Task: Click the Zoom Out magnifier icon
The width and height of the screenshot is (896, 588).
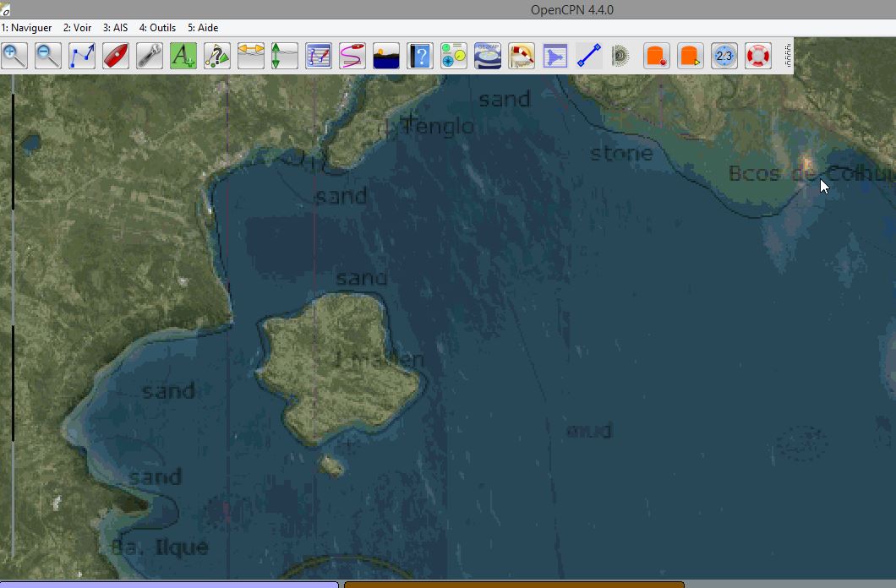Action: point(48,56)
